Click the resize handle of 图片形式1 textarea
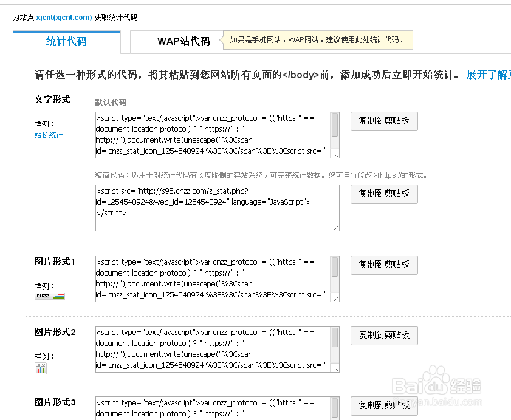 (x=336, y=299)
